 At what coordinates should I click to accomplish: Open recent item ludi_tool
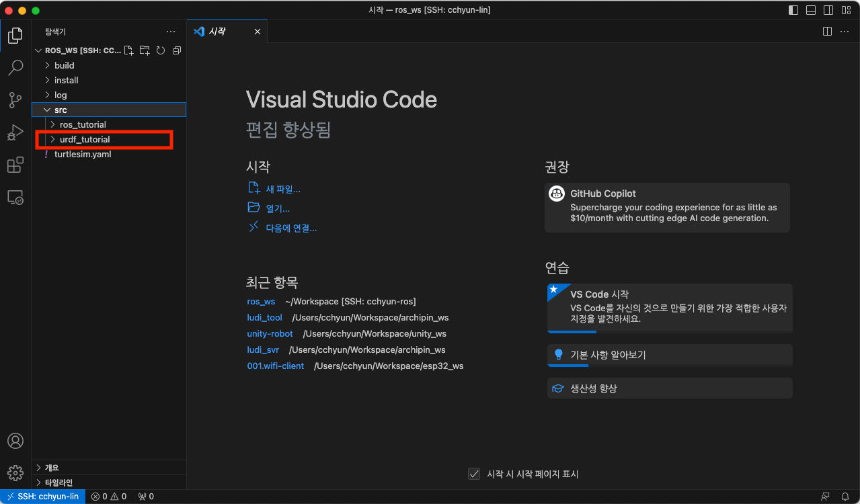265,317
